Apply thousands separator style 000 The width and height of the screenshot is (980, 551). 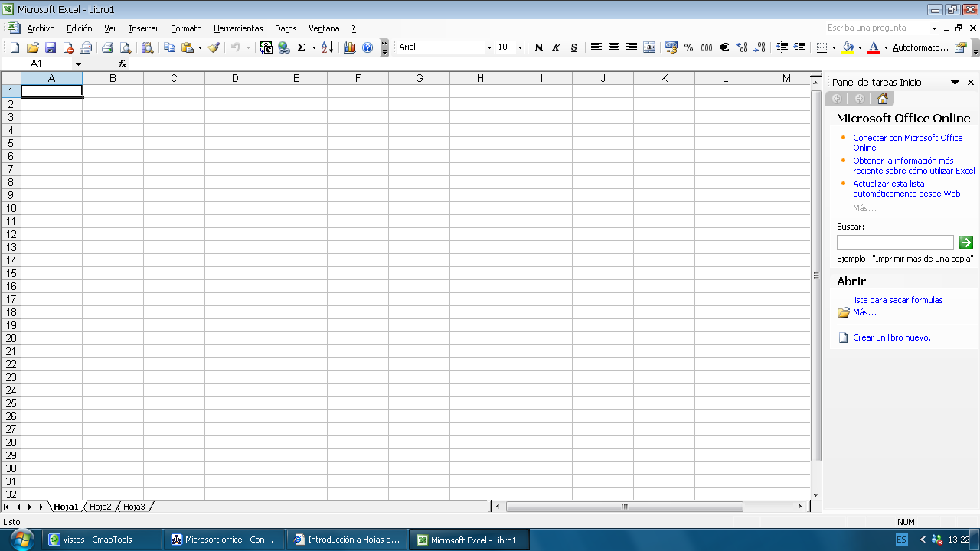(x=707, y=47)
